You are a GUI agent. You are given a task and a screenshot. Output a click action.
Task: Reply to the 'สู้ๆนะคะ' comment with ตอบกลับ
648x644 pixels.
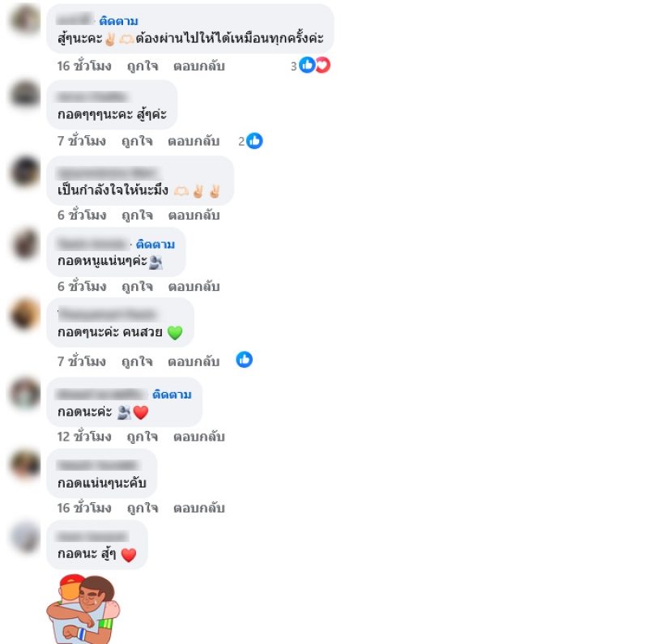click(198, 66)
